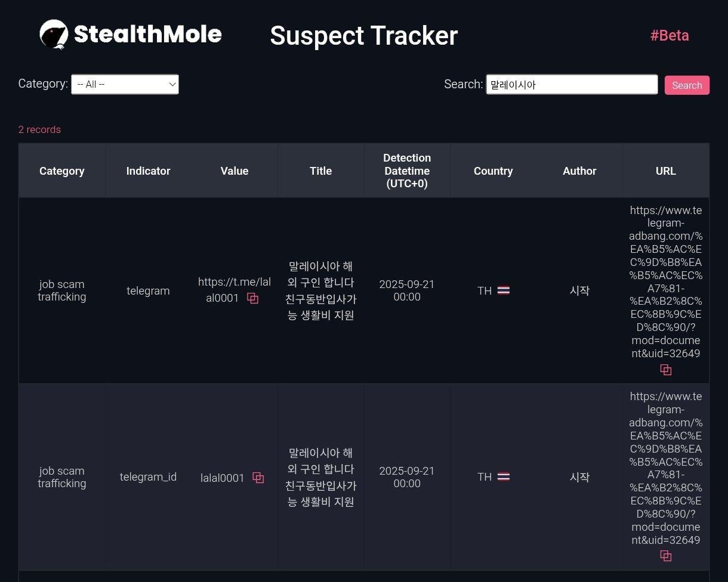This screenshot has width=728, height=582.
Task: Click the Detection Datetime column header
Action: coord(407,171)
